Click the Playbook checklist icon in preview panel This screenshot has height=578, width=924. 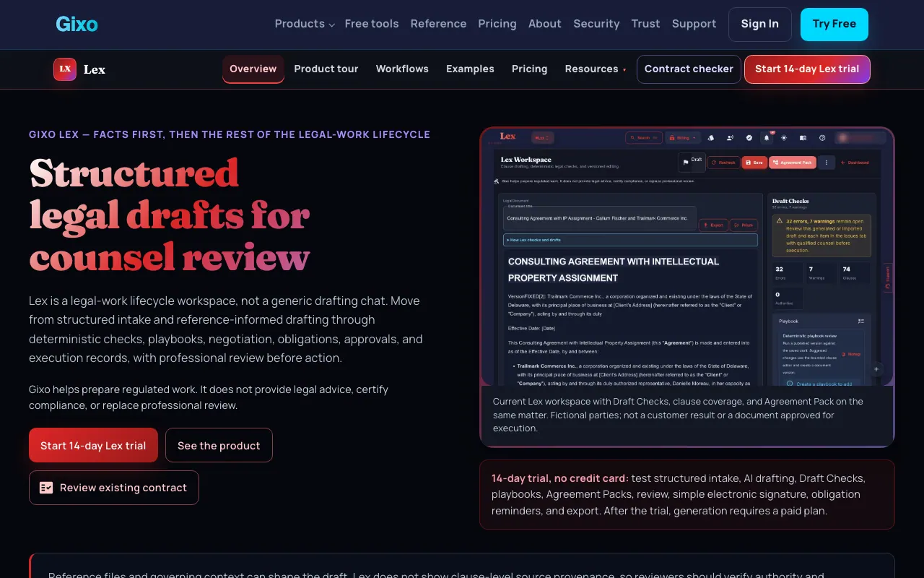pyautogui.click(x=860, y=321)
